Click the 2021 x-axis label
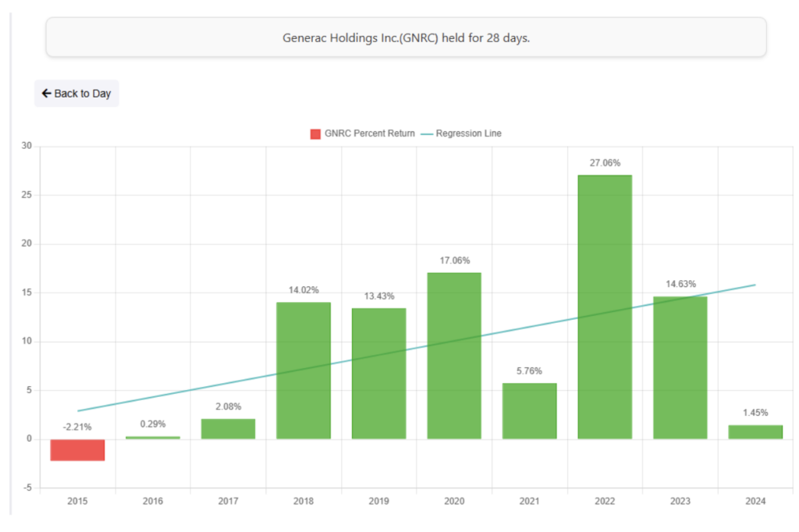Screen dimensions: 799x532 pyautogui.click(x=530, y=502)
